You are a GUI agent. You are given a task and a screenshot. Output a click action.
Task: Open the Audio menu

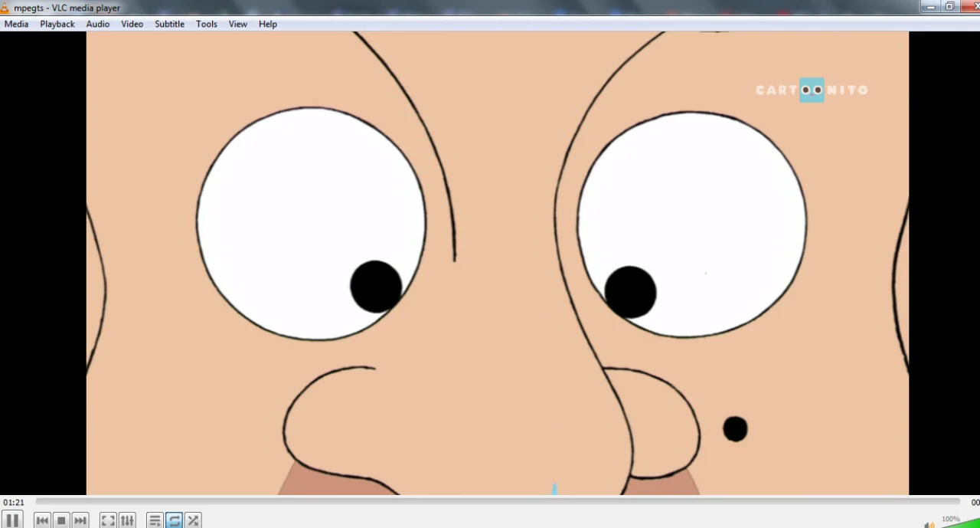[98, 24]
